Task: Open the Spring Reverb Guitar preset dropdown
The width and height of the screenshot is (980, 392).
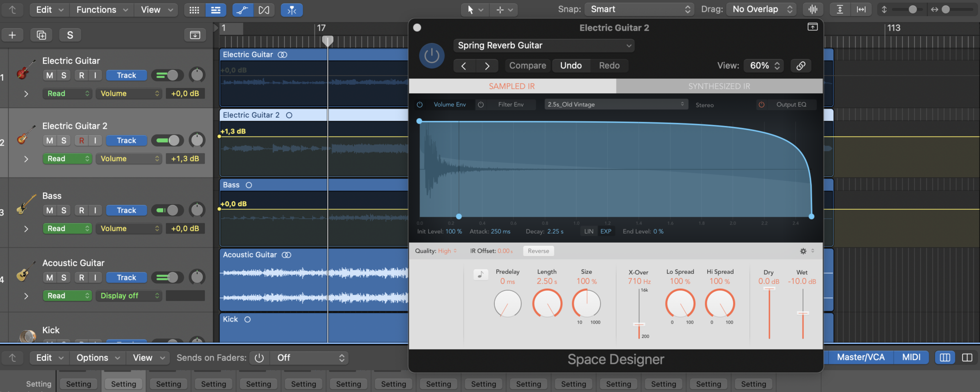Action: [x=544, y=45]
